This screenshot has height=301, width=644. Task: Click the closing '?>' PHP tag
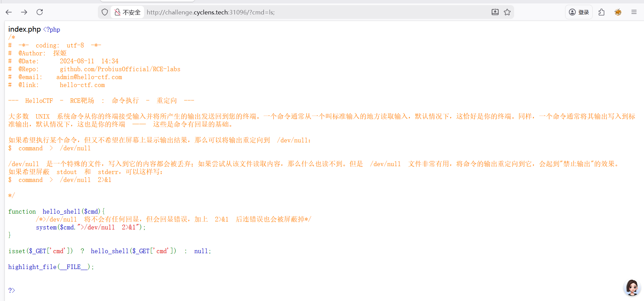(12, 290)
